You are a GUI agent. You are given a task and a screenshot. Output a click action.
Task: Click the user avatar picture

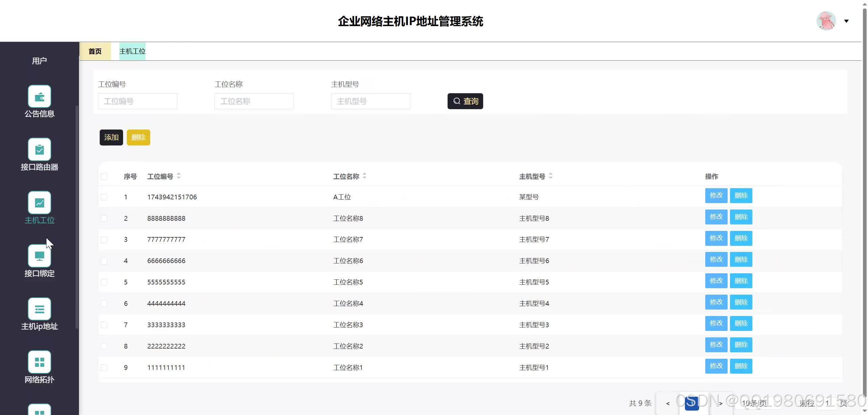click(826, 21)
